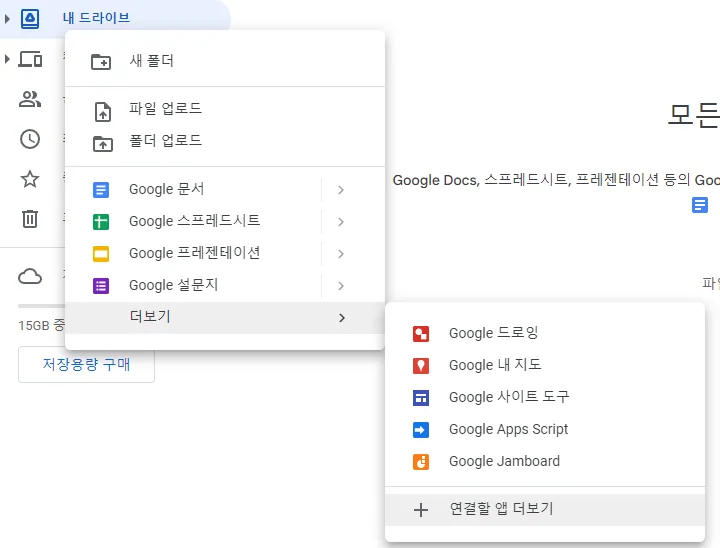Select the 더보기 label

(x=150, y=316)
